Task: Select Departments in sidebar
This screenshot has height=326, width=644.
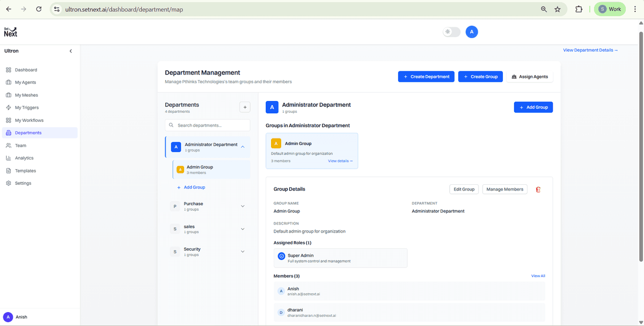Action: coord(40,133)
